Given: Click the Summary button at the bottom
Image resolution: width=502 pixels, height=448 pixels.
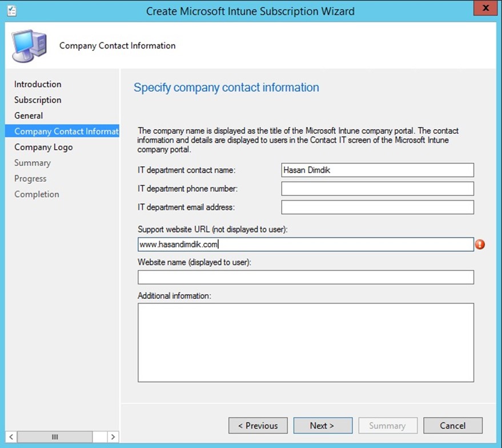Looking at the screenshot, I should (388, 426).
